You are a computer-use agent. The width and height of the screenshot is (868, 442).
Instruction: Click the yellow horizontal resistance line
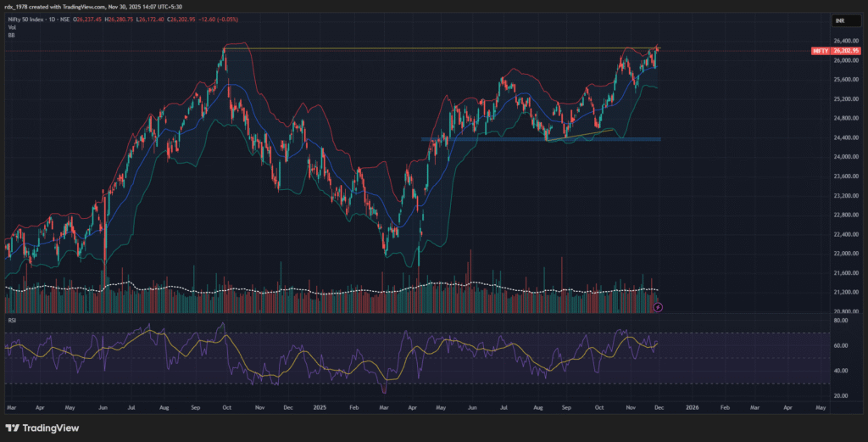[x=424, y=48]
